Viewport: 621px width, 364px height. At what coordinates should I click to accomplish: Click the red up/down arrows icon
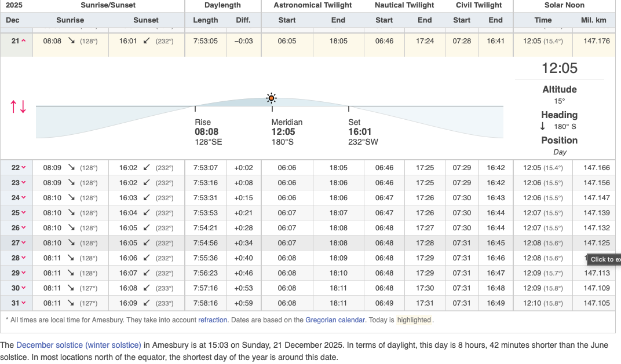(x=18, y=106)
